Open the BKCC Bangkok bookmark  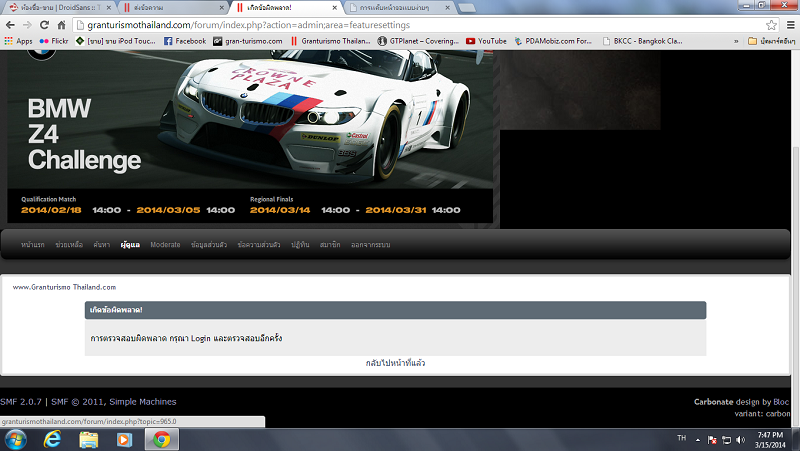(x=643, y=41)
